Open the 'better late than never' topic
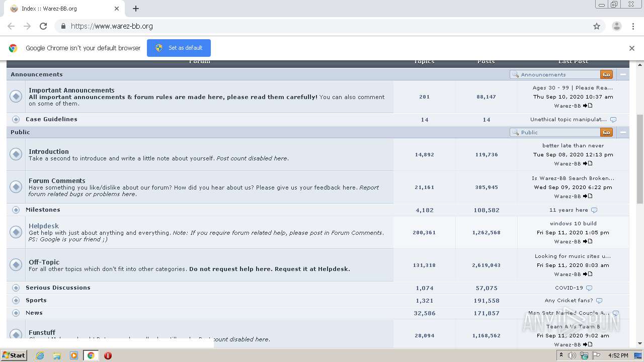This screenshot has height=362, width=644. tap(573, 145)
